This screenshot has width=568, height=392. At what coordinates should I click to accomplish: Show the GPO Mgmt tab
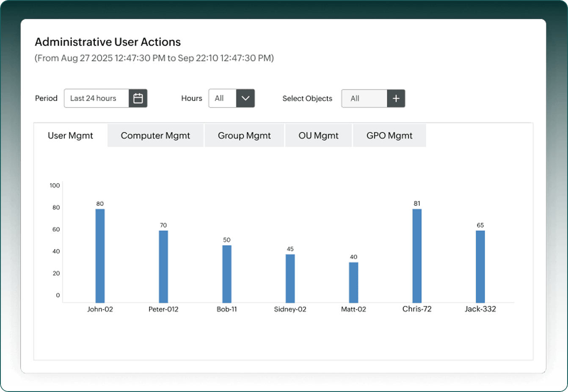point(389,135)
